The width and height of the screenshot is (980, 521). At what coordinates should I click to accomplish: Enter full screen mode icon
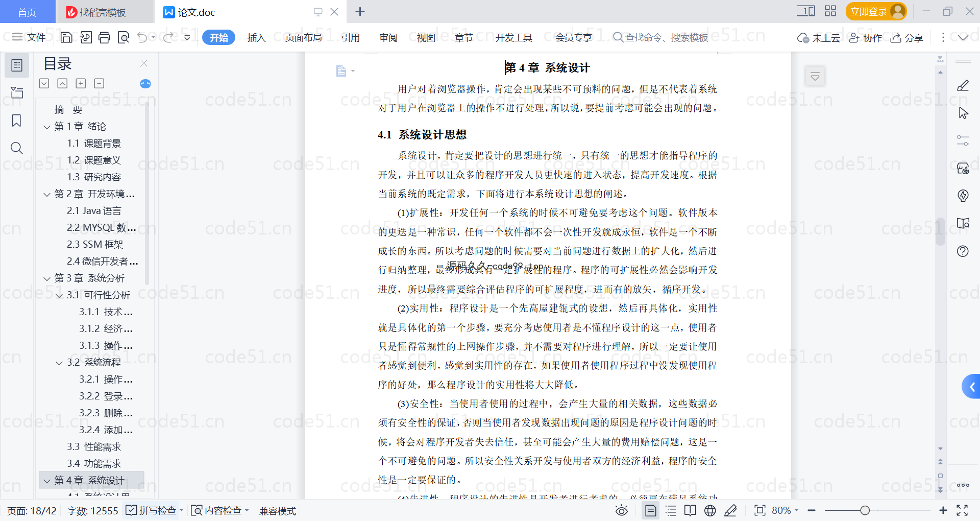point(962,510)
